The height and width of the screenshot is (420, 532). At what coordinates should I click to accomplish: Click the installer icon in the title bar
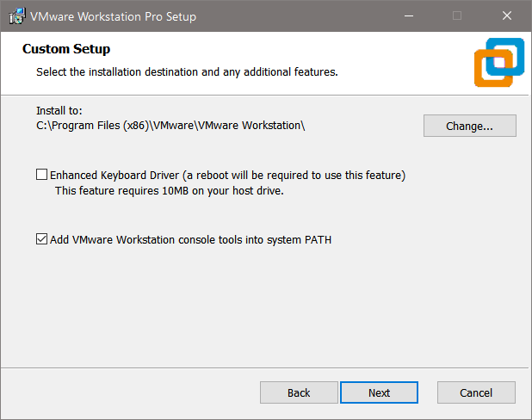tap(16, 16)
